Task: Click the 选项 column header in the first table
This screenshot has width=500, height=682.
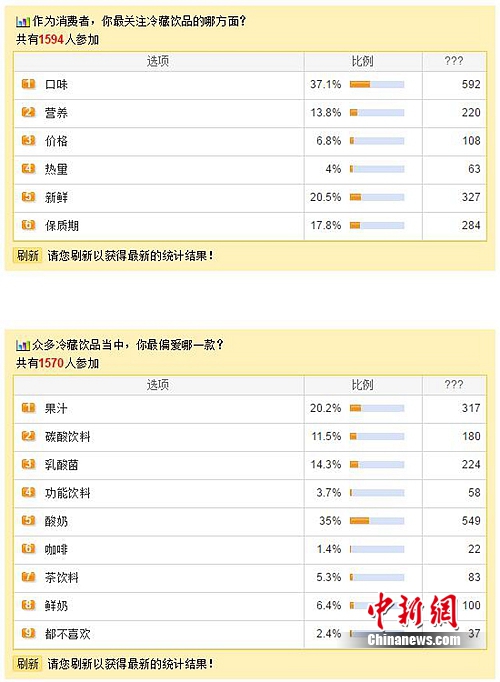Action: (159, 61)
